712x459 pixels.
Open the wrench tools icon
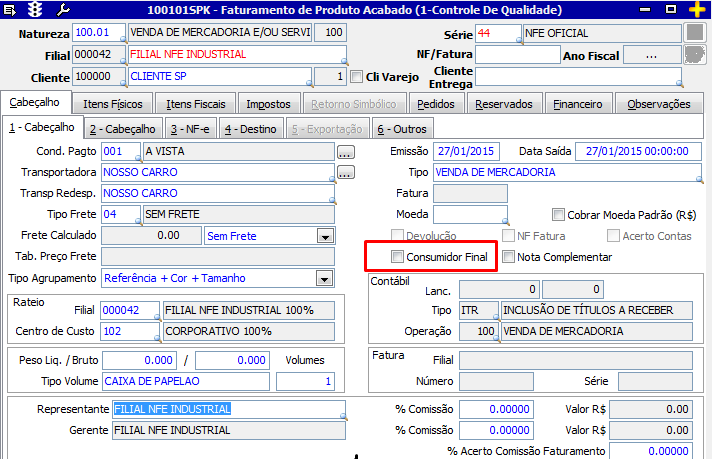(x=63, y=10)
